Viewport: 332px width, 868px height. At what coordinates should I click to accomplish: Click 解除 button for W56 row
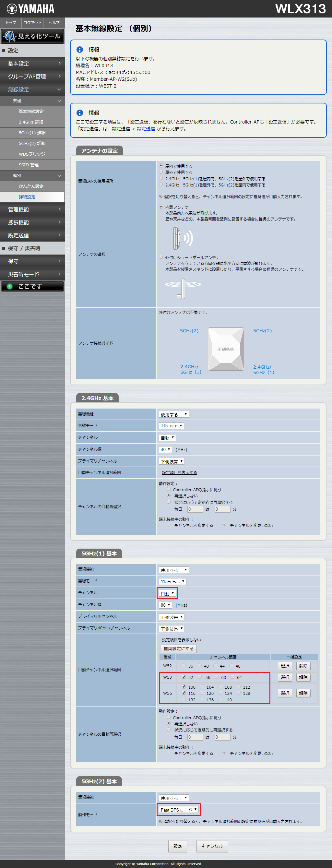pyautogui.click(x=303, y=693)
